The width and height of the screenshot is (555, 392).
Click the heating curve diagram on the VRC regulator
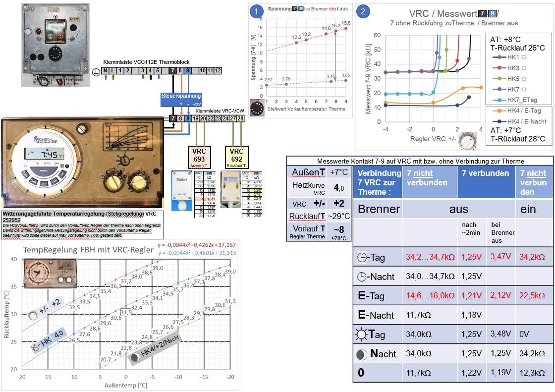(127, 136)
